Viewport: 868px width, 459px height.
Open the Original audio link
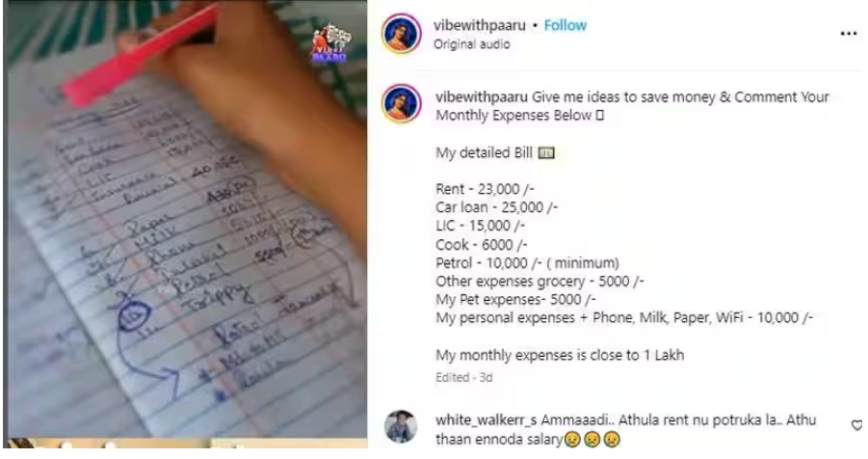[x=472, y=44]
